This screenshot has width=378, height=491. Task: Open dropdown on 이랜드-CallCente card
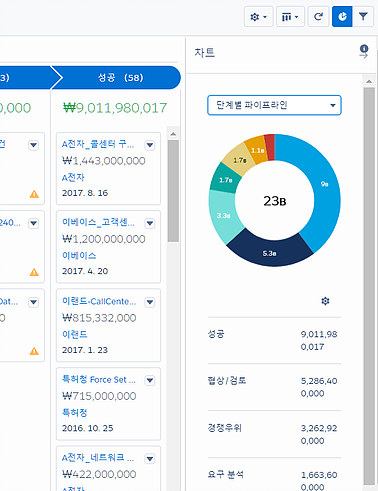(x=150, y=302)
